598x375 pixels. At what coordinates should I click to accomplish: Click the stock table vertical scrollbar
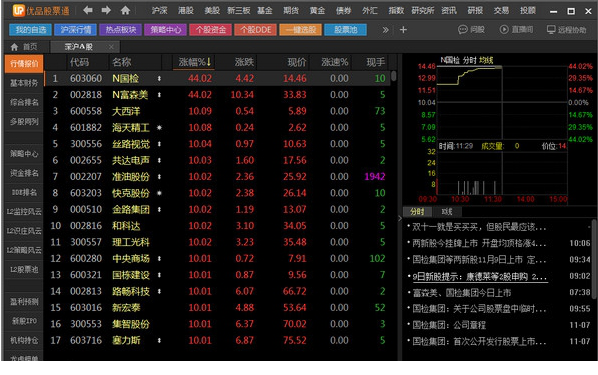[394, 76]
